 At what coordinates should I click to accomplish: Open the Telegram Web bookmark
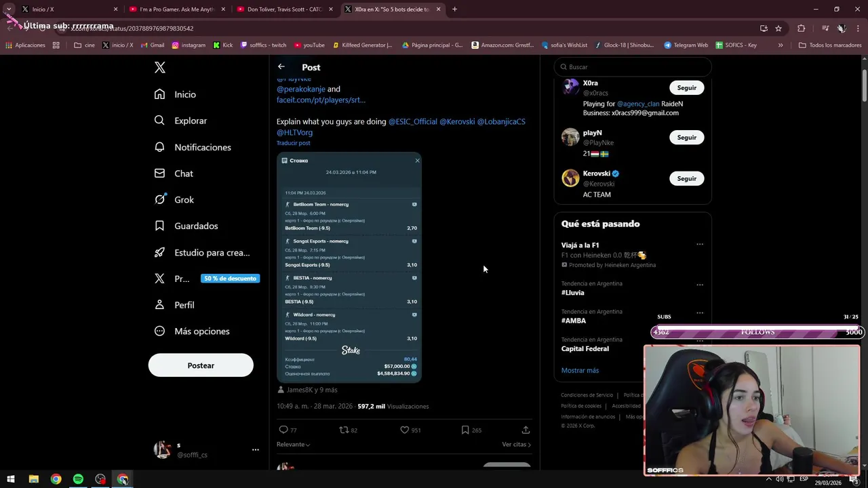click(686, 45)
